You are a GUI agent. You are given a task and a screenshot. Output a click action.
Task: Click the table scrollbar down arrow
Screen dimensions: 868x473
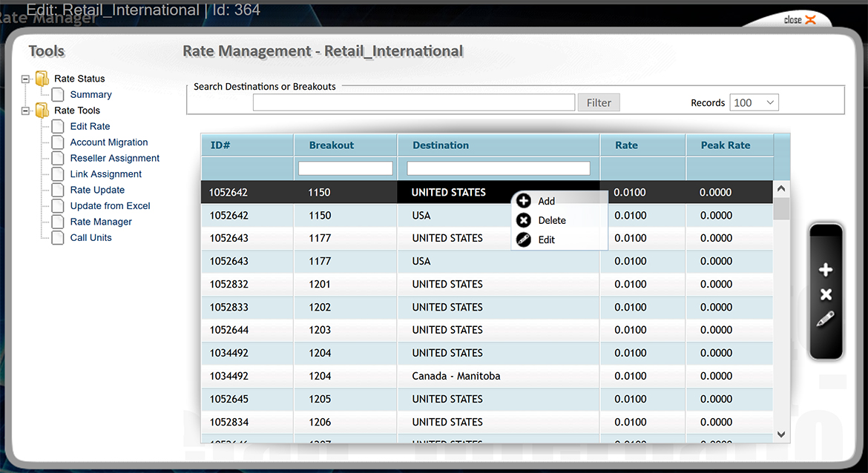781,434
